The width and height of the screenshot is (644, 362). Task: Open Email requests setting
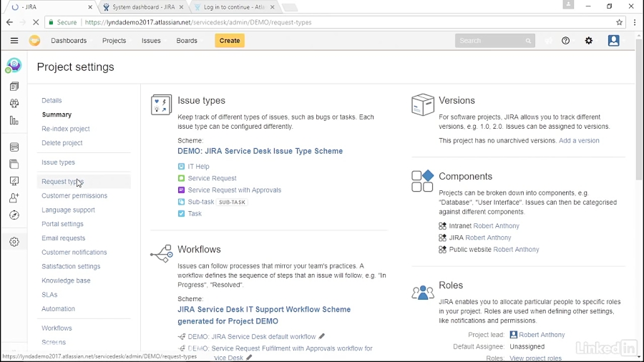pos(63,238)
